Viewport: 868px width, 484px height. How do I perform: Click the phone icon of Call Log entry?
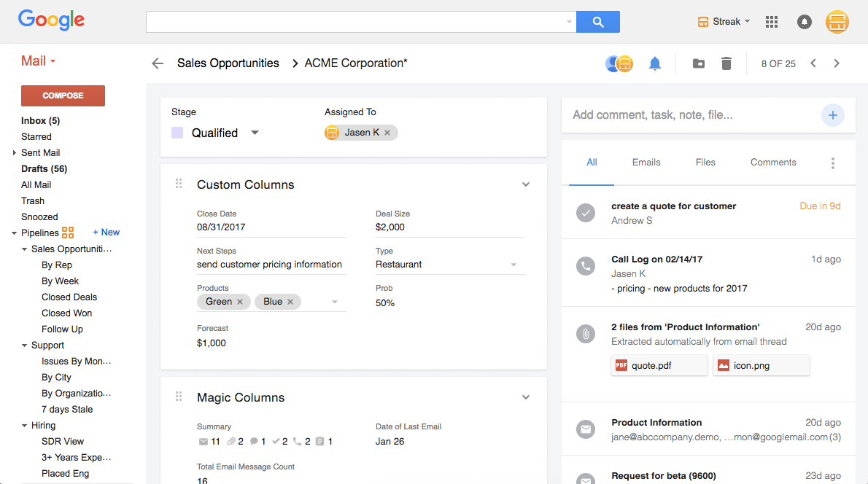coord(585,266)
